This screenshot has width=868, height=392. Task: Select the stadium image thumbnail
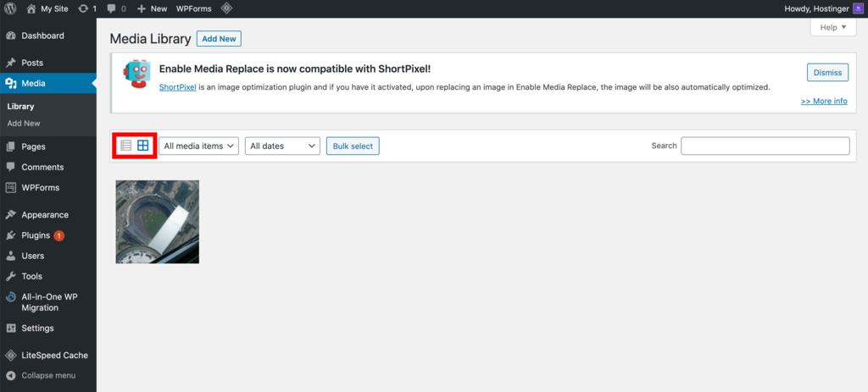[158, 222]
